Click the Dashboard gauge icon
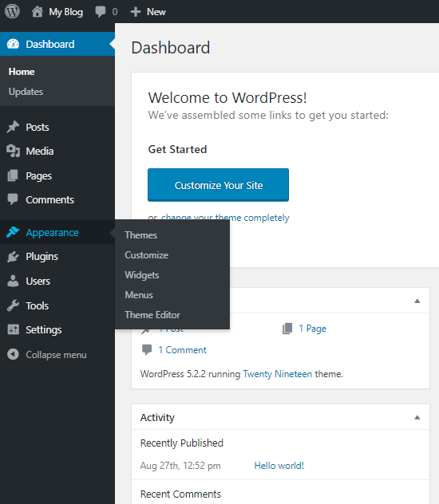This screenshot has width=439, height=504. tap(13, 44)
